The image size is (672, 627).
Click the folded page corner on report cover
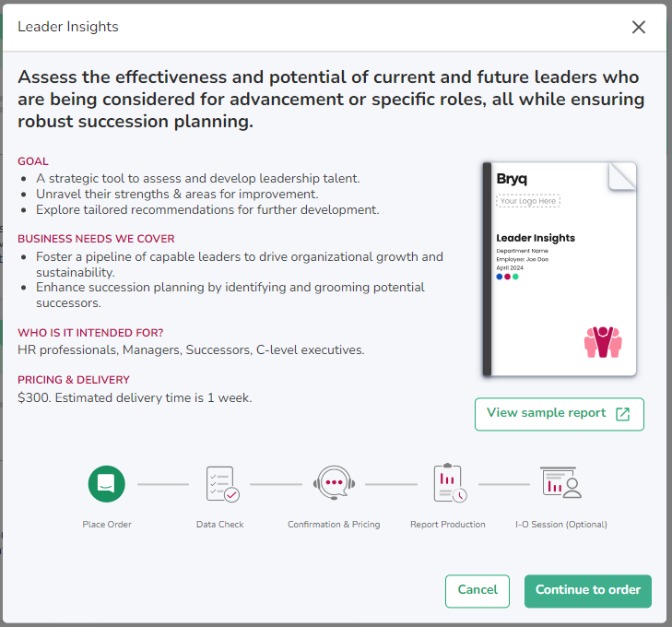622,176
